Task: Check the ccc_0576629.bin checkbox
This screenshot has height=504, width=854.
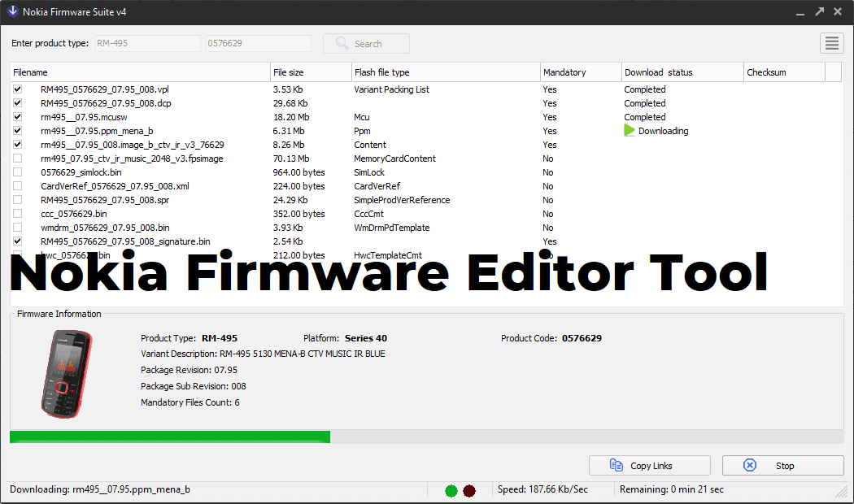Action: point(17,214)
